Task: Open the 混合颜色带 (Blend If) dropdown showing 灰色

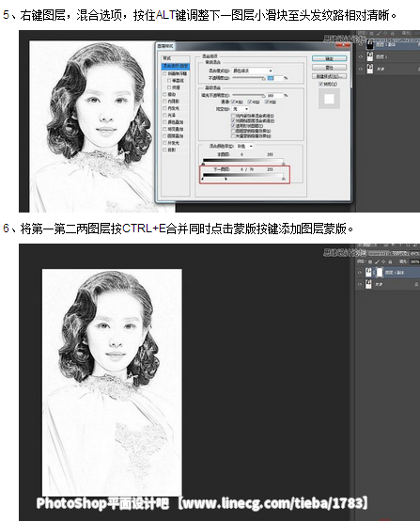Action: click(244, 146)
